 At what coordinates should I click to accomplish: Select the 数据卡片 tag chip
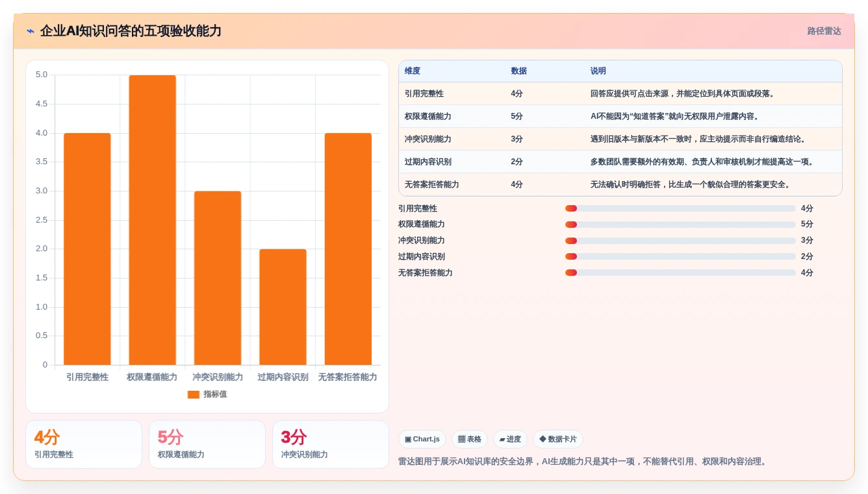click(x=558, y=439)
